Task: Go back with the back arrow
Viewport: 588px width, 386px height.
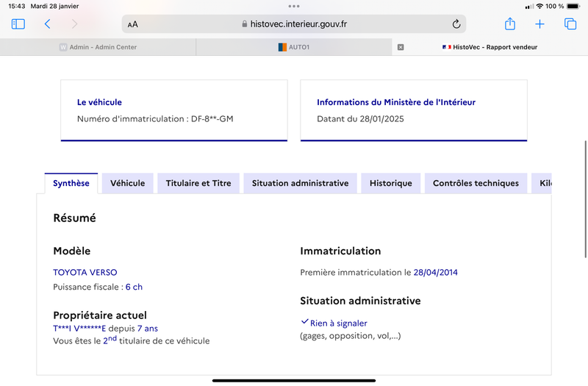Action: click(47, 24)
